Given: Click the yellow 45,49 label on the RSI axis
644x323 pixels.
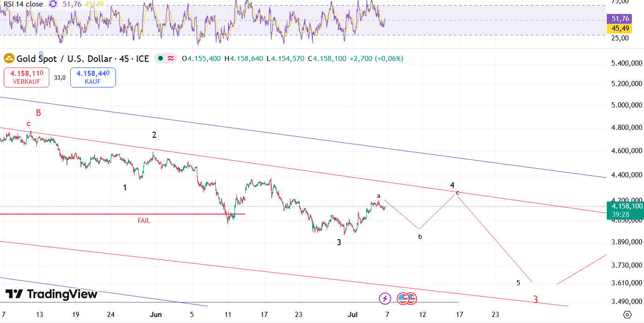Looking at the screenshot, I should pos(620,28).
